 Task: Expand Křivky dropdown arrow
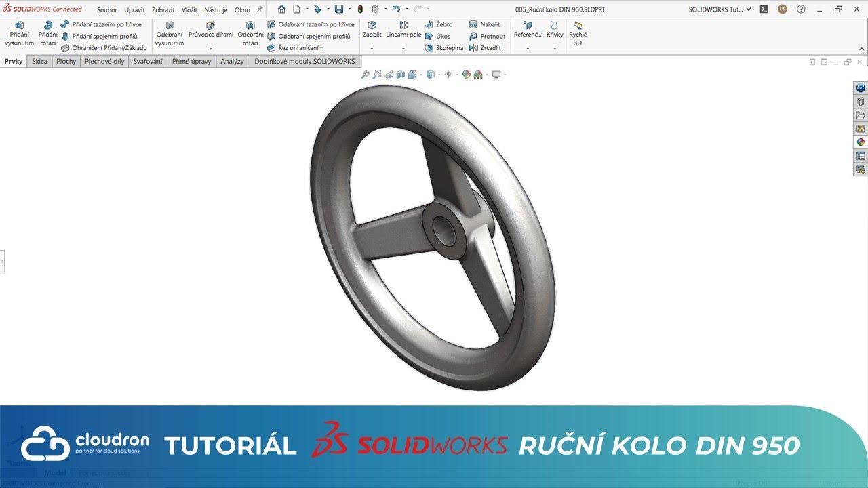point(555,49)
